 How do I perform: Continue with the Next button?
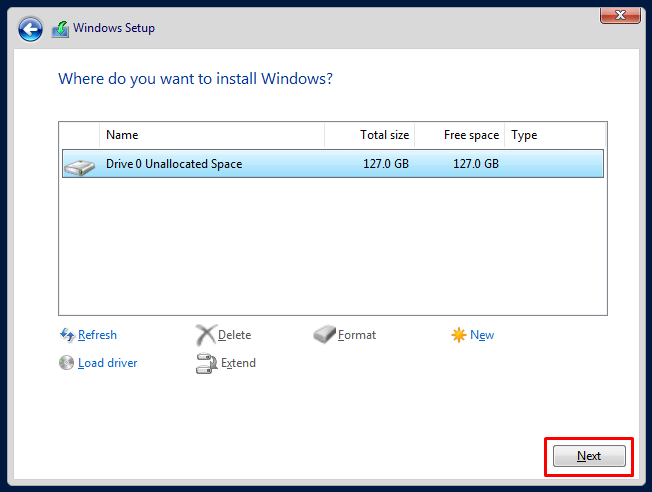[x=589, y=456]
